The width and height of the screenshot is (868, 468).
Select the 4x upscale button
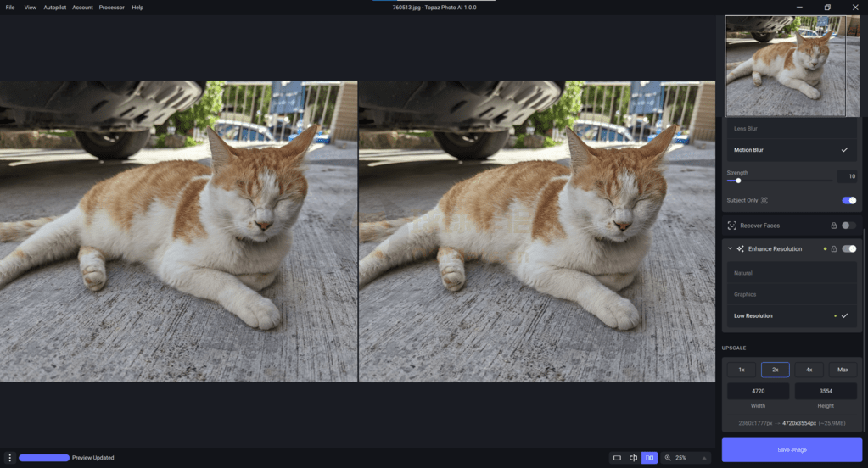pyautogui.click(x=809, y=370)
